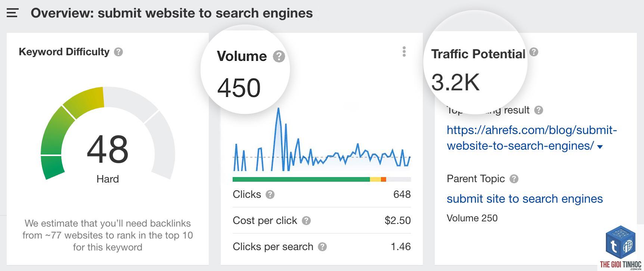Screen dimensions: 644x271
Task: Select the Volume 250 text under Parent Topic
Action: tap(472, 218)
